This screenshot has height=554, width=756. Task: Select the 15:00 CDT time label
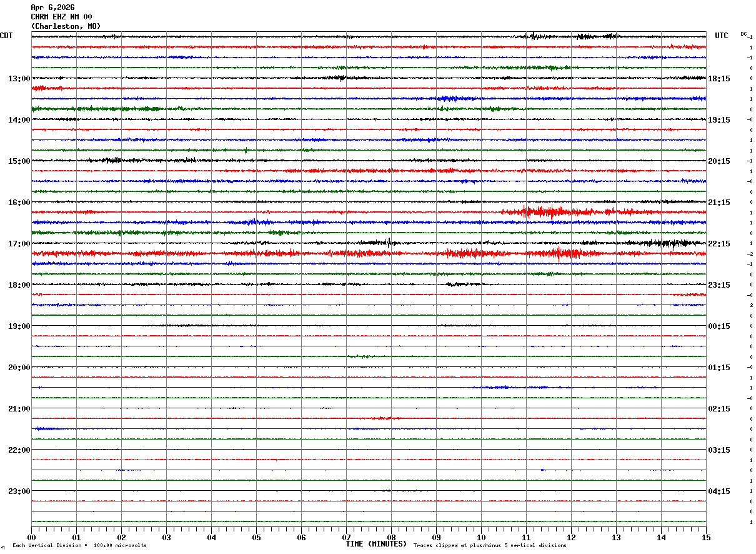pyautogui.click(x=19, y=161)
